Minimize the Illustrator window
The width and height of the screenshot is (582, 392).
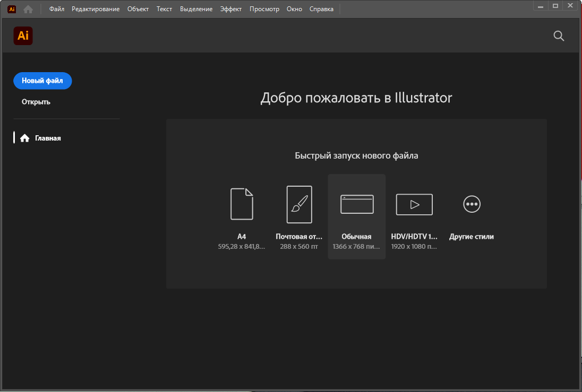pyautogui.click(x=541, y=6)
